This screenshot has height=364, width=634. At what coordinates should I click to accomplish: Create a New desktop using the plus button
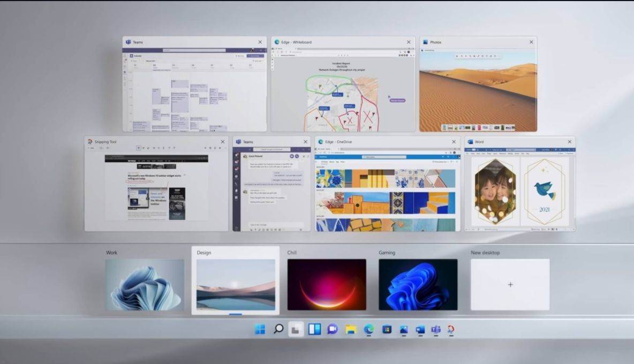click(x=510, y=284)
